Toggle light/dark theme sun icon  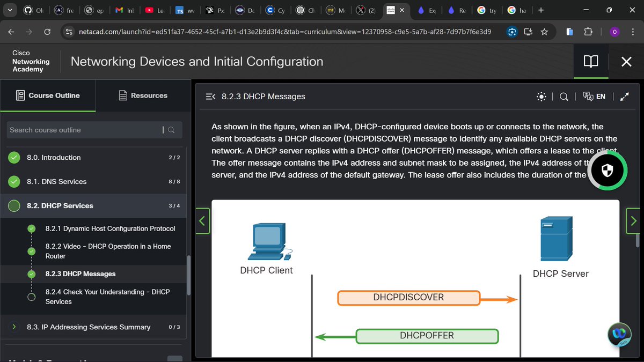point(541,97)
